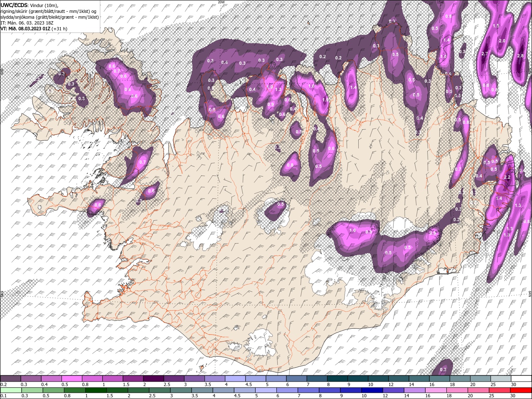Click the map value "2.2"
Viewport: 532px width, 399px height.
(x=507, y=177)
